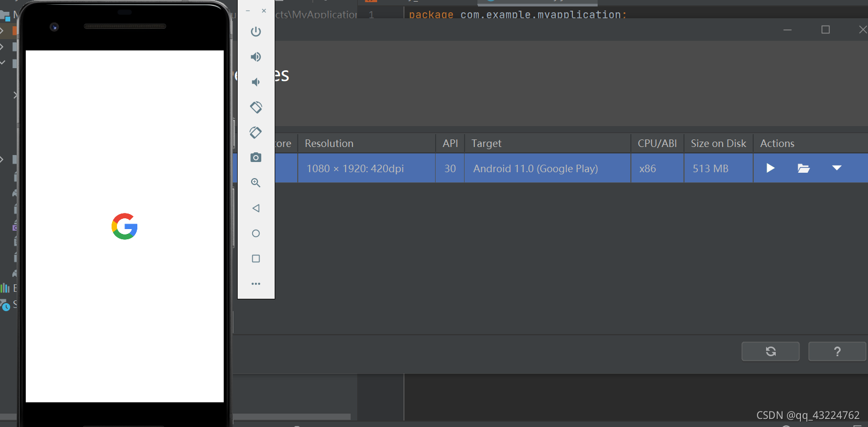
Task: Click the IDE horizontal scrollbar at the bottom
Action: point(291,417)
